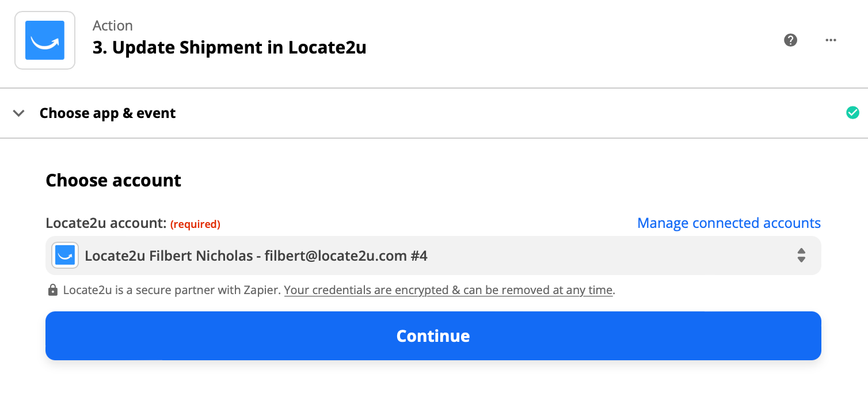The image size is (868, 404).
Task: Click the Choose account heading
Action: (x=113, y=181)
